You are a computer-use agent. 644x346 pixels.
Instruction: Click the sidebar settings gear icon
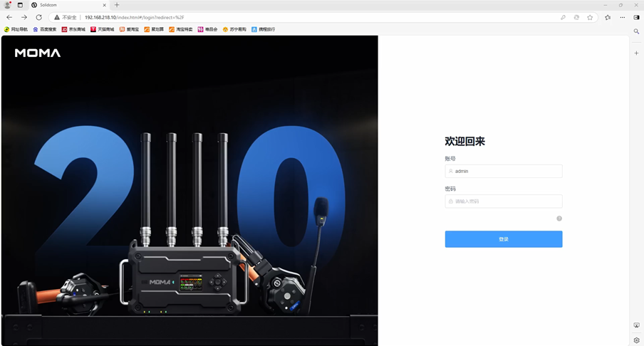(x=636, y=340)
